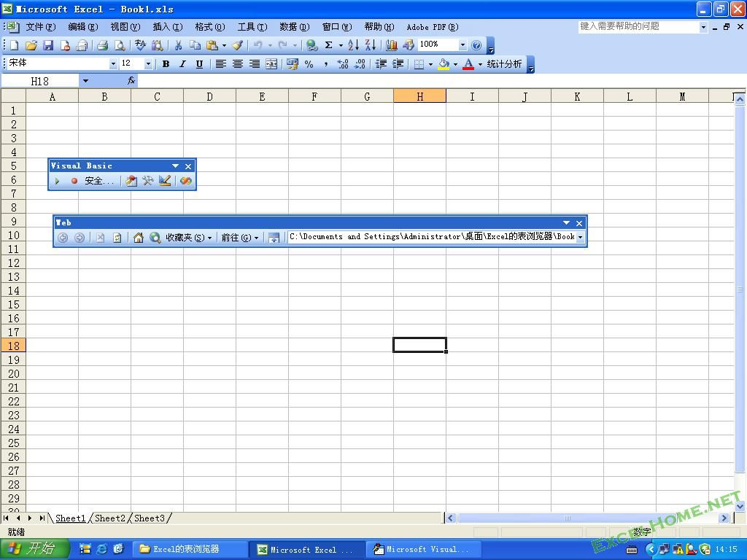Toggle Design Mode in Visual Basic toolbar
The image size is (747, 560).
coord(165,181)
